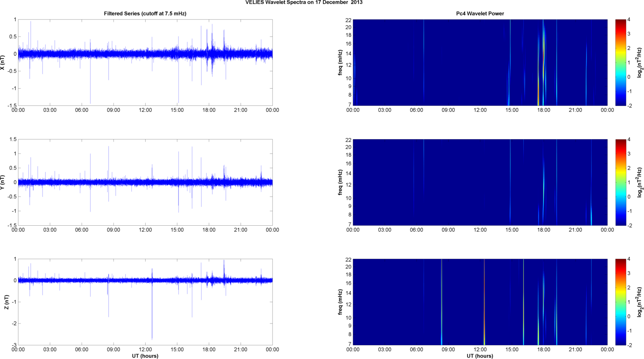Click "UT (hours)" under the bottom wavelet plot
Viewport: 644px width, 359px height.
click(480, 356)
